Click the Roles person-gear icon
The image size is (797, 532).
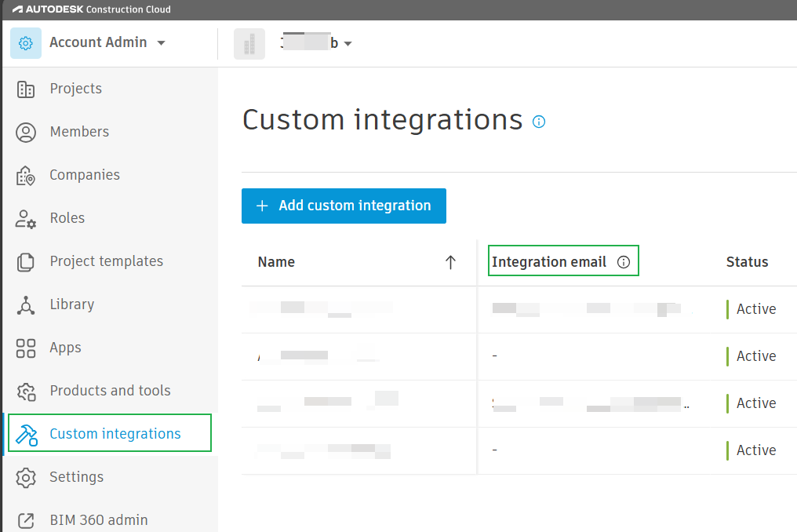(26, 219)
